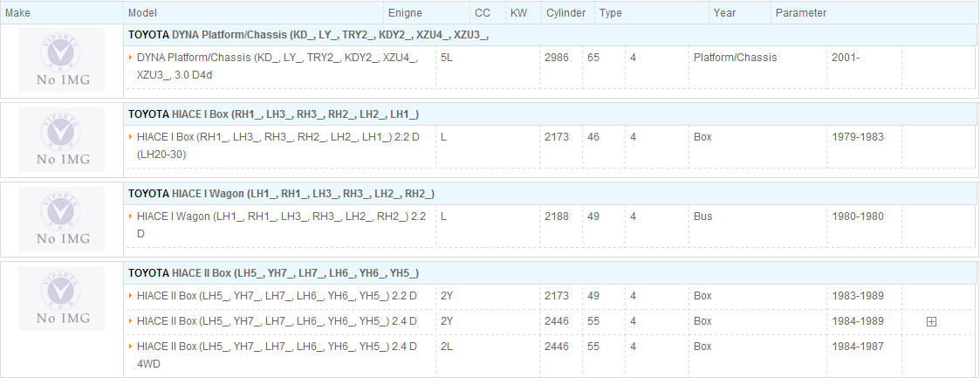980x378 pixels.
Task: Open HIACE II Box 2.2 D model link
Action: (x=277, y=296)
